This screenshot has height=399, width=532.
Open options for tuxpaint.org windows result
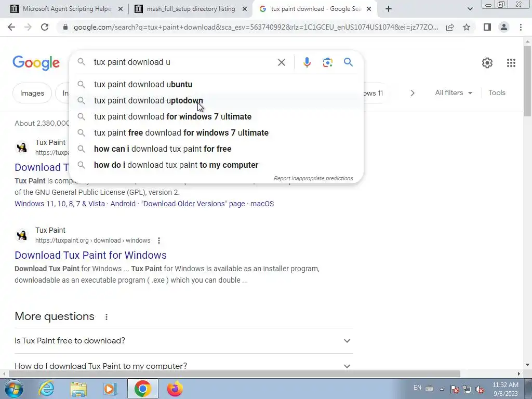(x=159, y=241)
